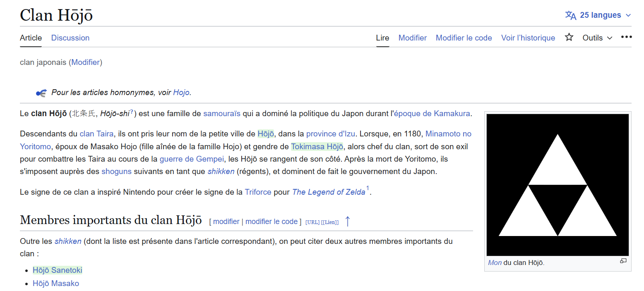Follow the époque de Kamakura link
This screenshot has width=644, height=291.
click(x=432, y=113)
